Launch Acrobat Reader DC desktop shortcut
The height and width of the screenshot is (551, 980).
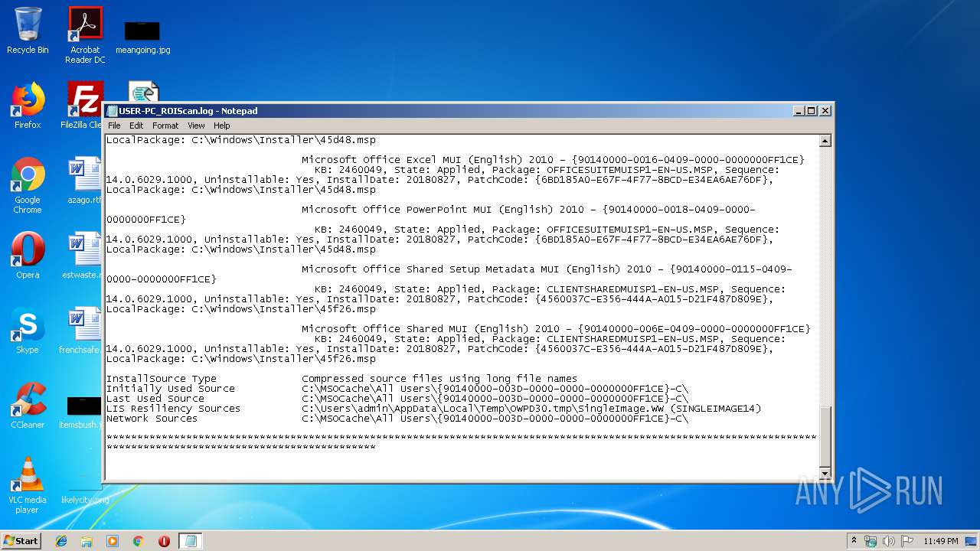85,35
